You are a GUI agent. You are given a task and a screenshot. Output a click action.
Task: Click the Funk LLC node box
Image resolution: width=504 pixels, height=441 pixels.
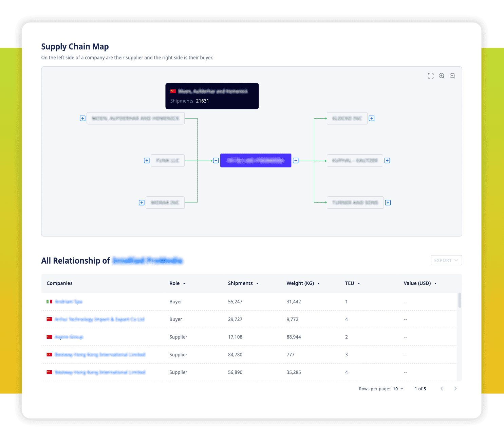(x=168, y=160)
